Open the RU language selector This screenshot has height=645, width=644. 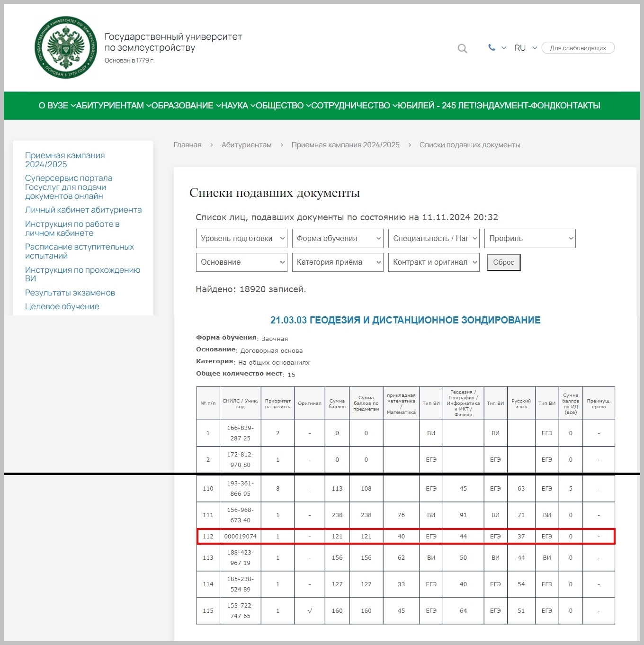pos(526,48)
